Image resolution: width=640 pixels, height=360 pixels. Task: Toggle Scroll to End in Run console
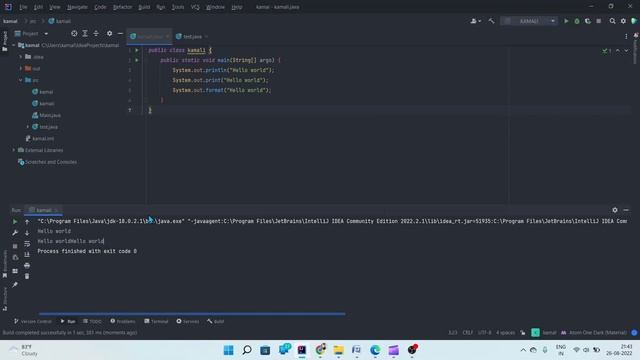(27, 254)
